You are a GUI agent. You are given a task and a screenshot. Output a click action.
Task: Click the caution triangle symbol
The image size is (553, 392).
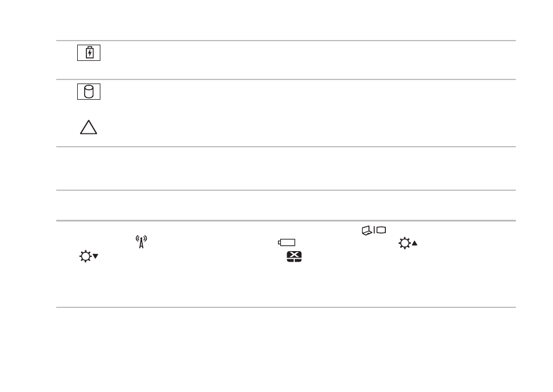click(x=89, y=127)
